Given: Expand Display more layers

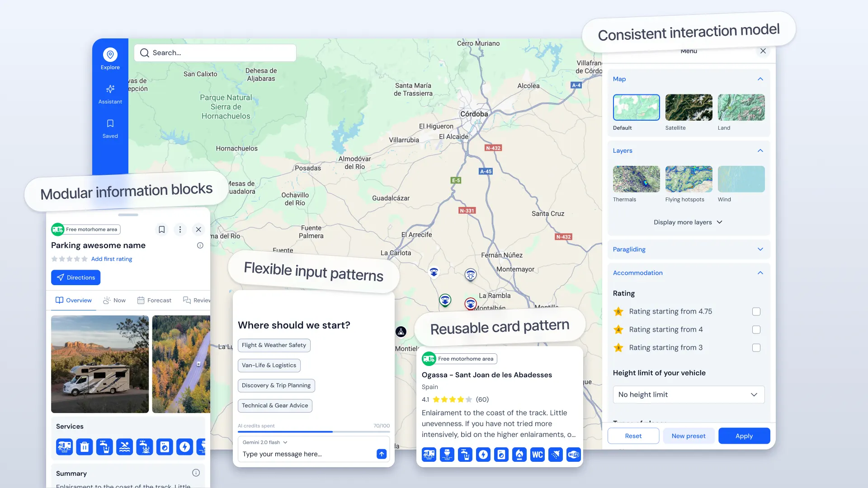Looking at the screenshot, I should click(x=688, y=222).
